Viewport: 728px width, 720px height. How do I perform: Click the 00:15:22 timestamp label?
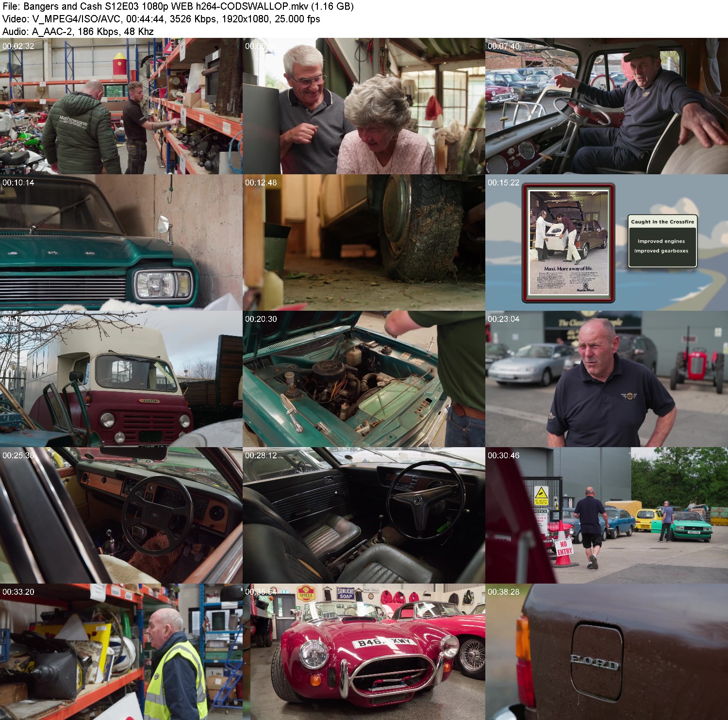coord(504,183)
